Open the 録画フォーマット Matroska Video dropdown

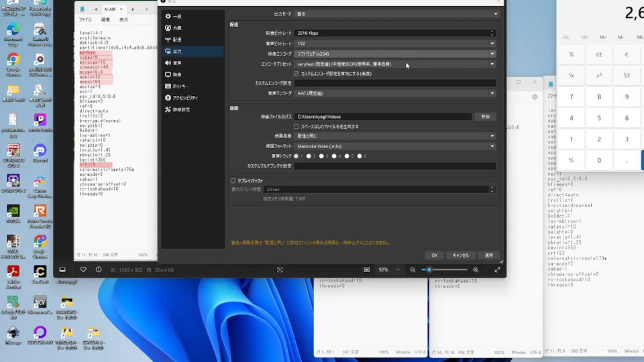396,146
